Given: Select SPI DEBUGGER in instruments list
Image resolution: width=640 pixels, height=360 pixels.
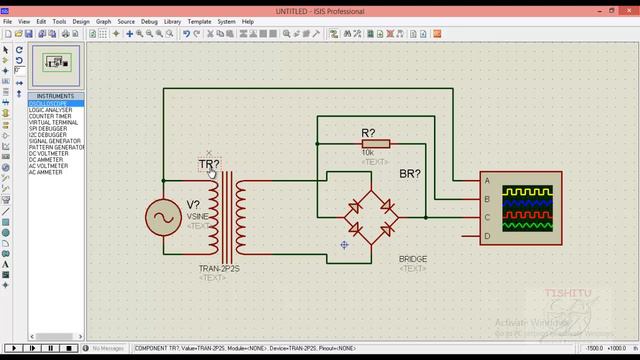Looking at the screenshot, I should (x=56, y=129).
